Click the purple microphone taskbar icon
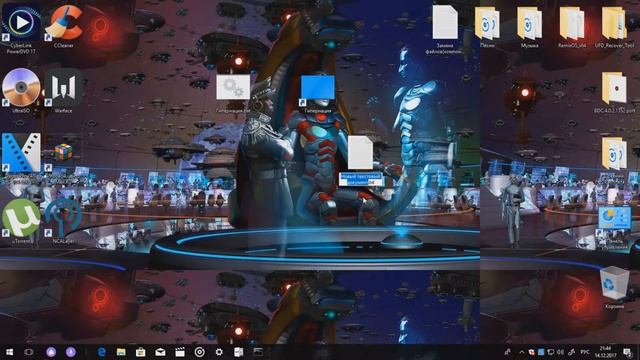The width and height of the screenshot is (640, 360). pyautogui.click(x=71, y=352)
